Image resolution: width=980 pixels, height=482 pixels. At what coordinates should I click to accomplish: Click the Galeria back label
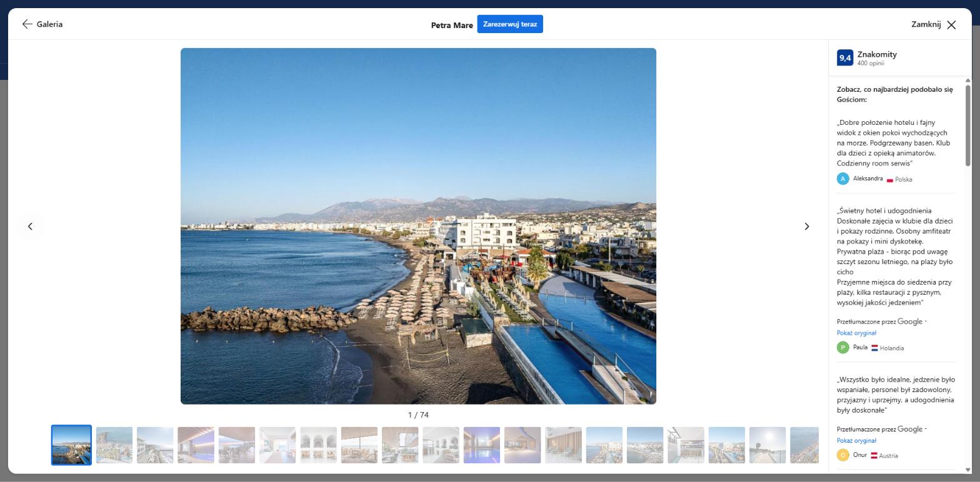point(49,24)
